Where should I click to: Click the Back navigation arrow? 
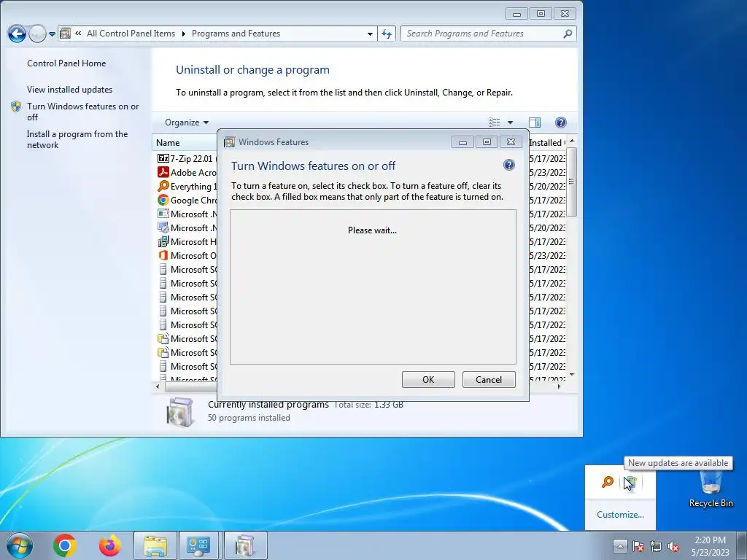point(18,34)
